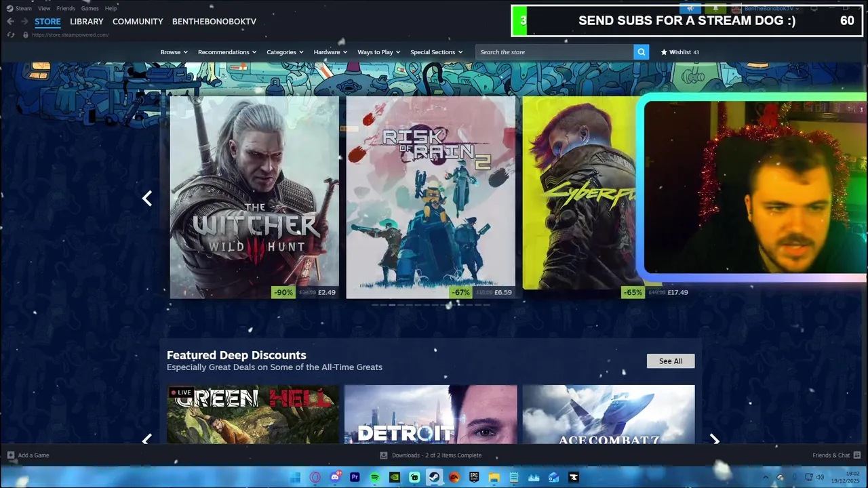Open the Games menu
Screen dimensions: 868x488
(x=90, y=8)
